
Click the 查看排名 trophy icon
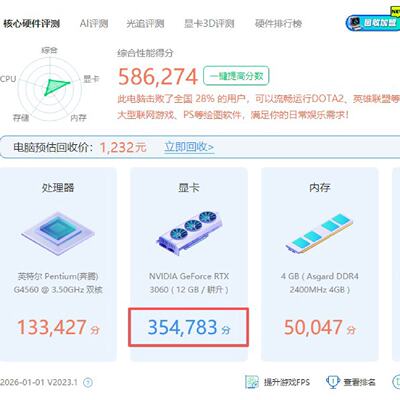(332, 382)
